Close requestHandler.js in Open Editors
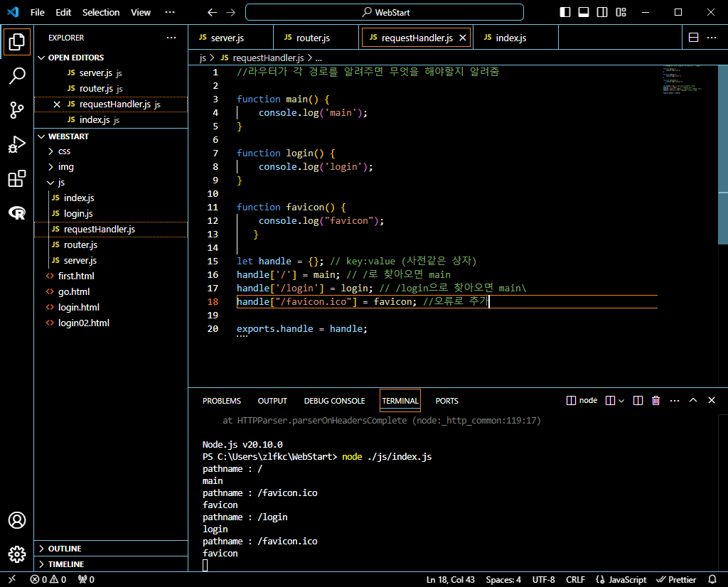Image resolution: width=728 pixels, height=587 pixels. point(57,104)
